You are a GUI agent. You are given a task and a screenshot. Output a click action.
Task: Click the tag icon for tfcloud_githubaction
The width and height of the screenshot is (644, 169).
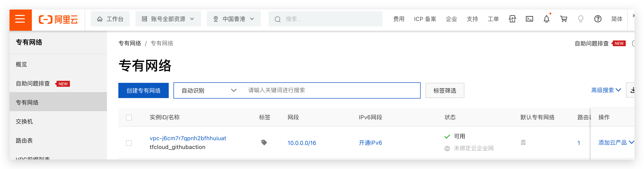pos(264,143)
